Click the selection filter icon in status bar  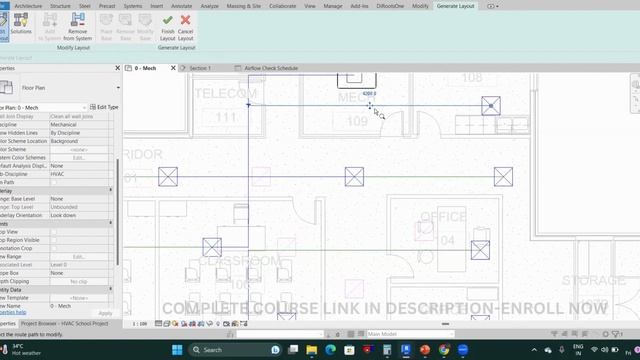pos(617,334)
